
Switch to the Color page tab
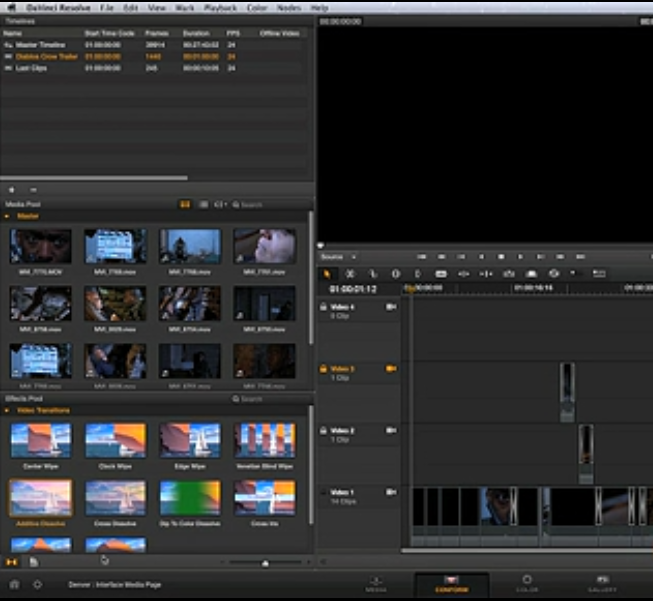[x=526, y=583]
